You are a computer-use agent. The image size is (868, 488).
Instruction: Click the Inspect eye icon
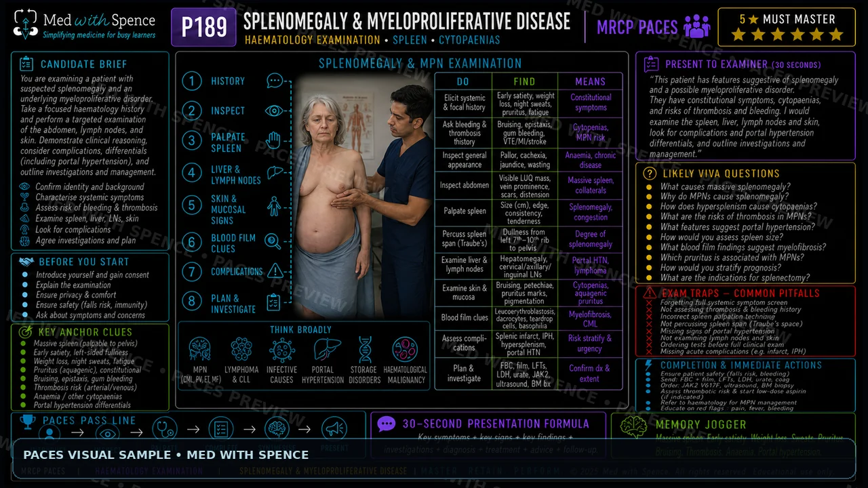pyautogui.click(x=275, y=110)
